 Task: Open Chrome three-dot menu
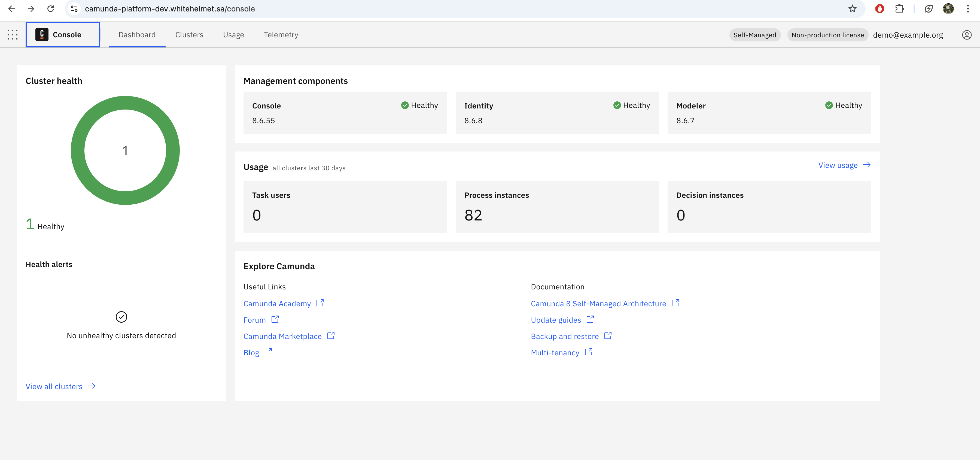(968, 9)
